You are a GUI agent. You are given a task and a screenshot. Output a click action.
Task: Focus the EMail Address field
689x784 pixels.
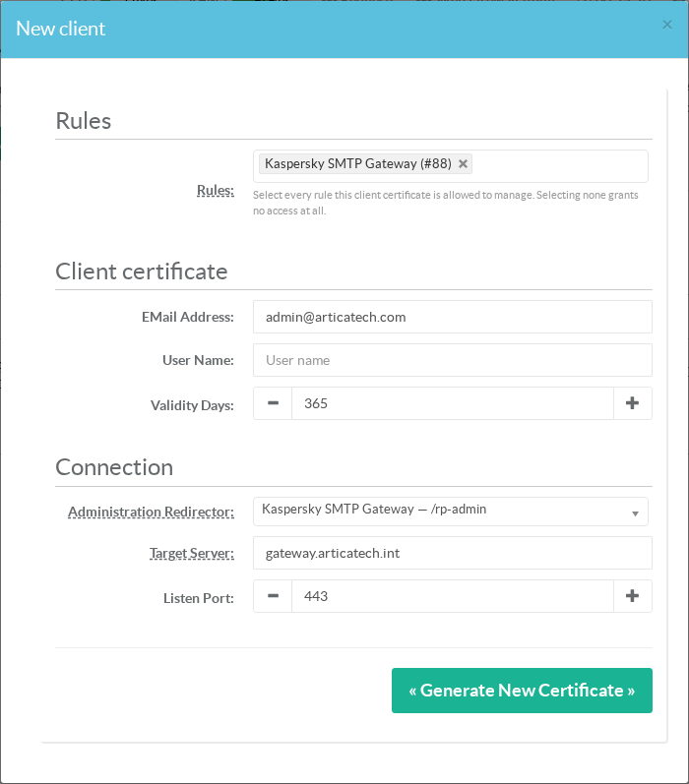[x=453, y=317]
